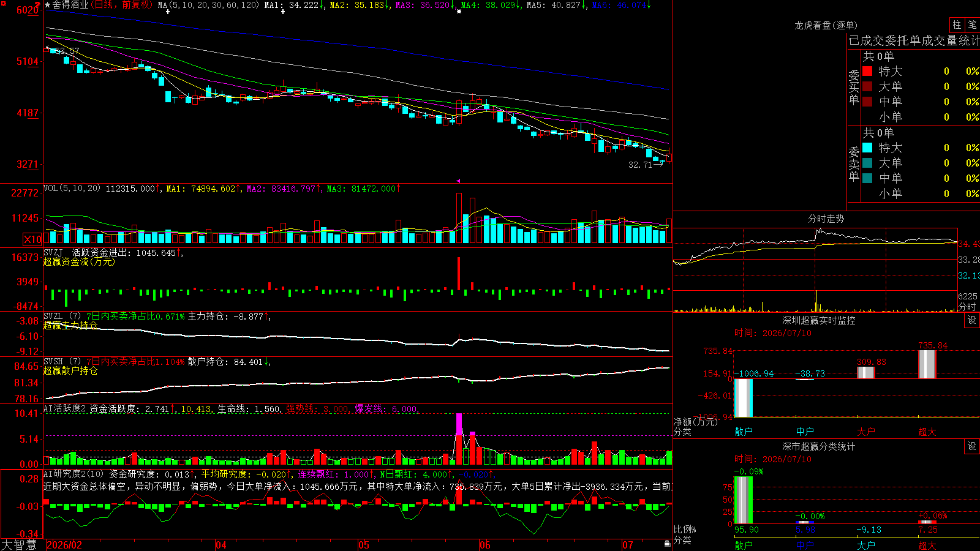Click the 爆发线: 6.000 label
Screen dimensions: 980x551
click(386, 409)
